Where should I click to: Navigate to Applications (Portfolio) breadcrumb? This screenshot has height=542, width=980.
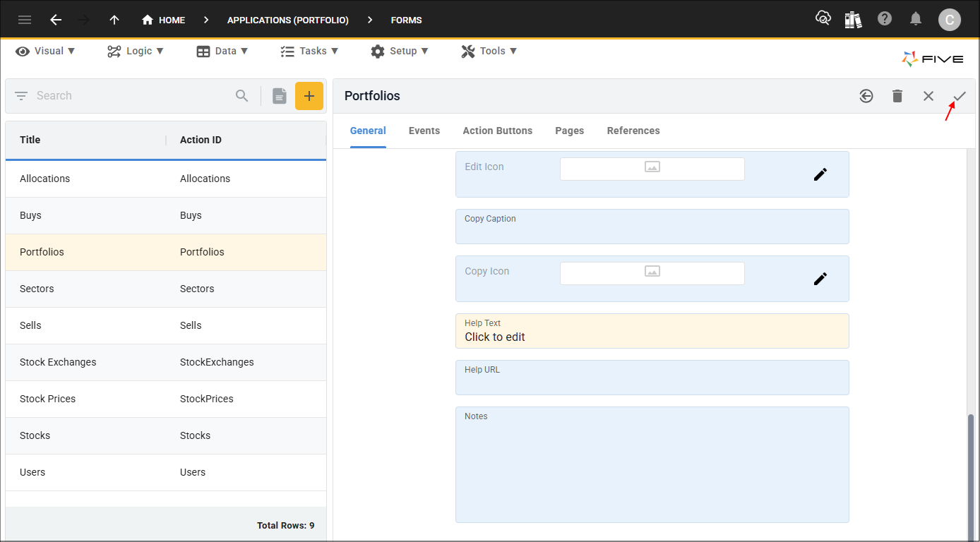pyautogui.click(x=287, y=20)
